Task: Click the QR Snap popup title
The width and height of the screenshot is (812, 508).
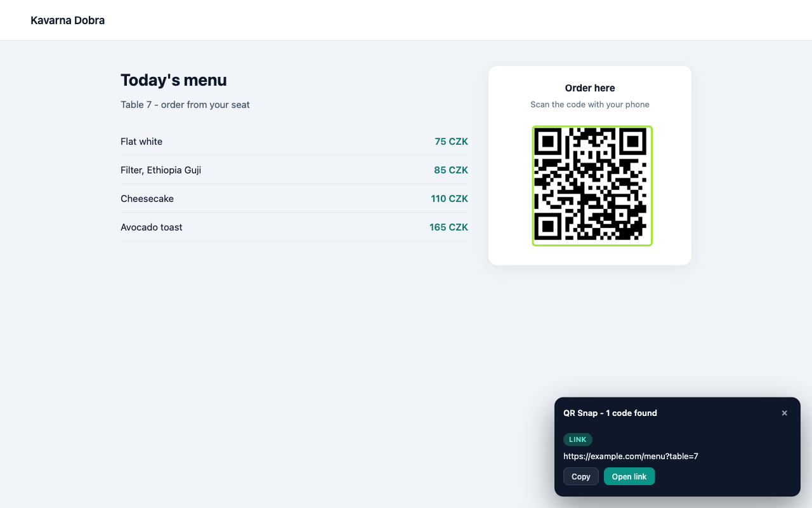Action: (x=610, y=413)
